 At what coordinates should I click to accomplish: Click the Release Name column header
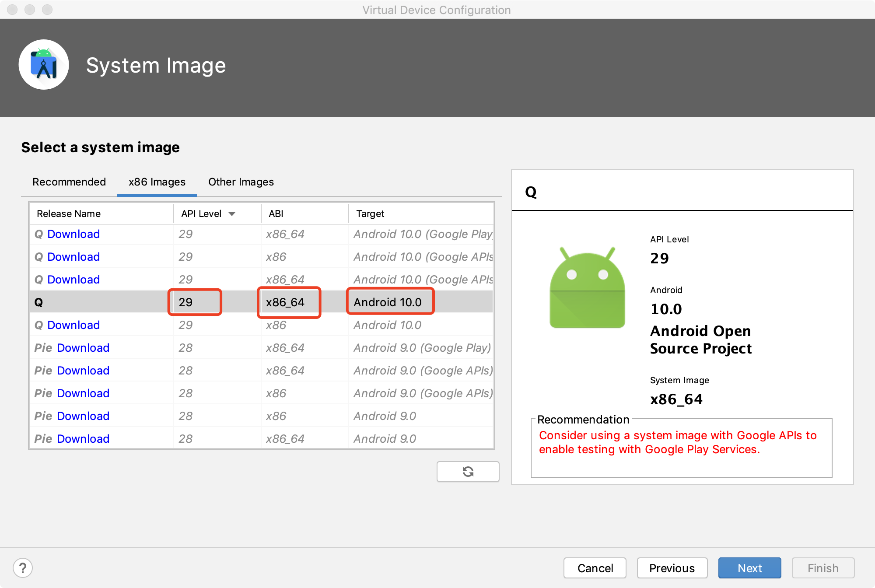coord(101,213)
